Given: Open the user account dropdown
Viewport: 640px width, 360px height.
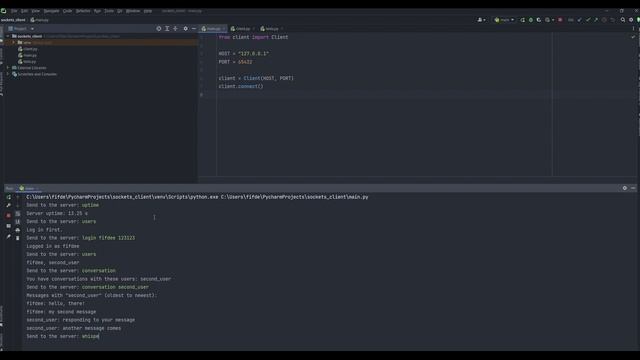Looking at the screenshot, I should tap(481, 20).
